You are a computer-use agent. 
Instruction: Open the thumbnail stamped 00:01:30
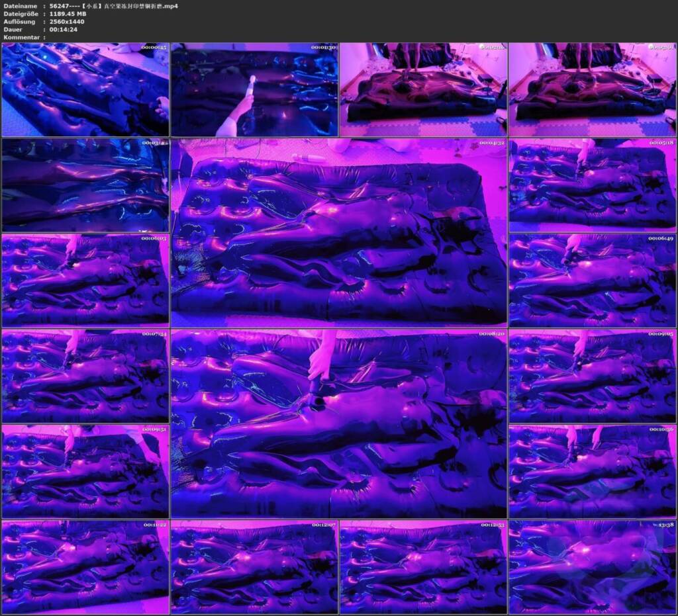pos(254,89)
